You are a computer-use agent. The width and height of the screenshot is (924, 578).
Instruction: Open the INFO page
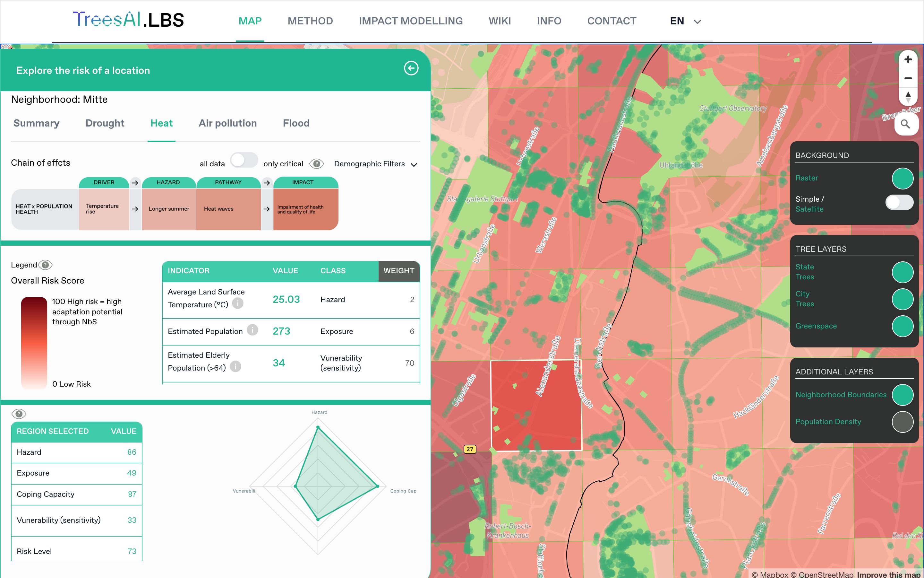[549, 21]
